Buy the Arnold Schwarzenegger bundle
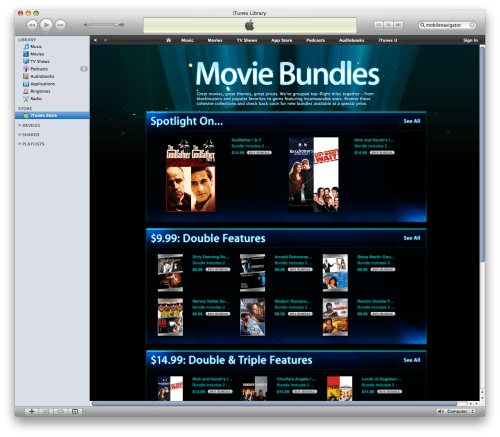The height and width of the screenshot is (437, 500). [300, 269]
